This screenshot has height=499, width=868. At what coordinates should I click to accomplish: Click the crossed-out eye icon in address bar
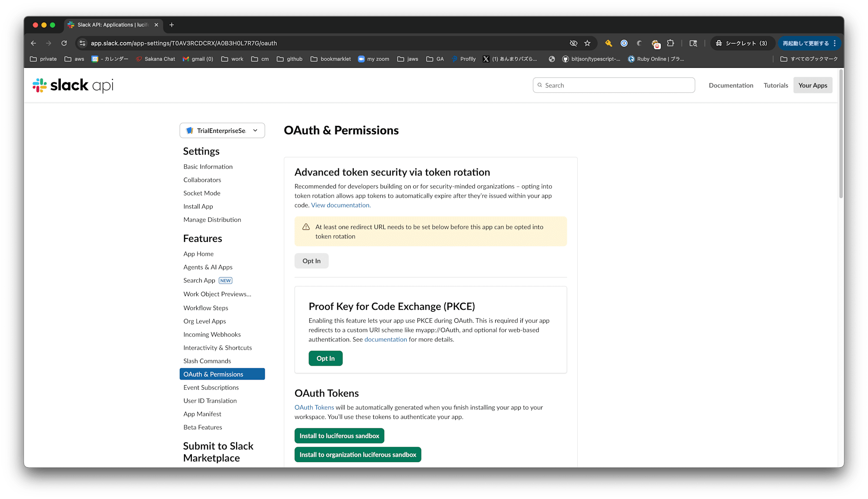[573, 43]
